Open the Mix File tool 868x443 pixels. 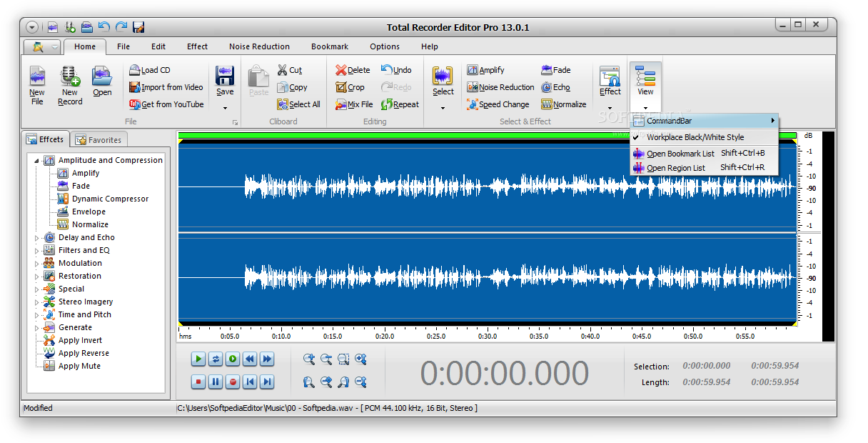[354, 104]
